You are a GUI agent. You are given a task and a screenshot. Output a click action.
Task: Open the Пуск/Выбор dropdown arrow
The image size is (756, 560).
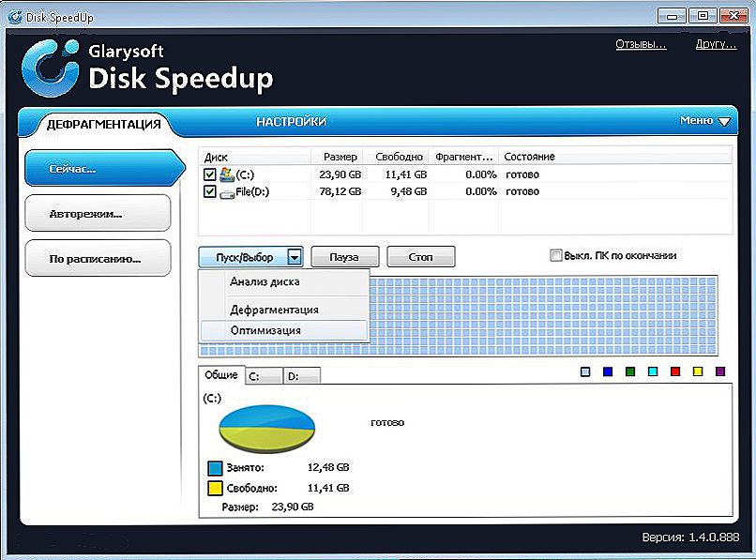click(x=295, y=257)
